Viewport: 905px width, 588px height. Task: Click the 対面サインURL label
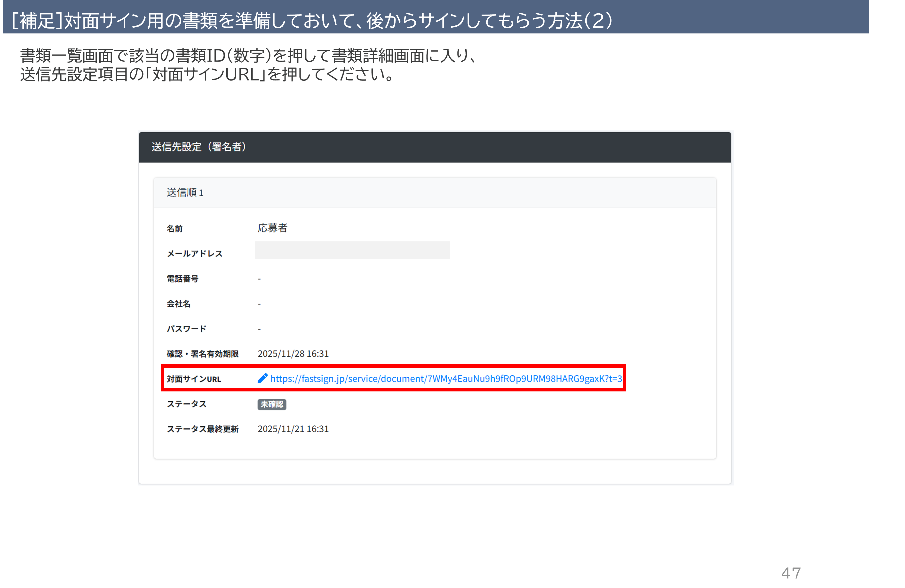[x=194, y=379]
